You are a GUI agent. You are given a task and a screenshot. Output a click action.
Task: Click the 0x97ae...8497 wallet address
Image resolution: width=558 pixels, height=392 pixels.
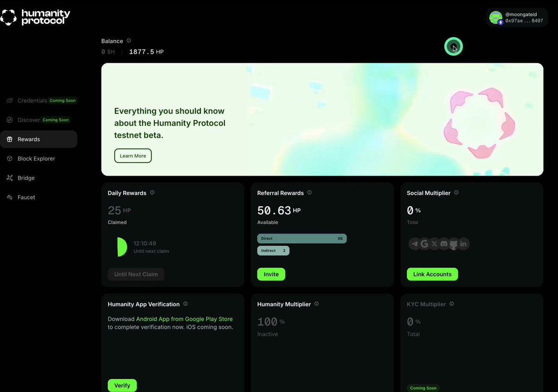click(x=524, y=21)
